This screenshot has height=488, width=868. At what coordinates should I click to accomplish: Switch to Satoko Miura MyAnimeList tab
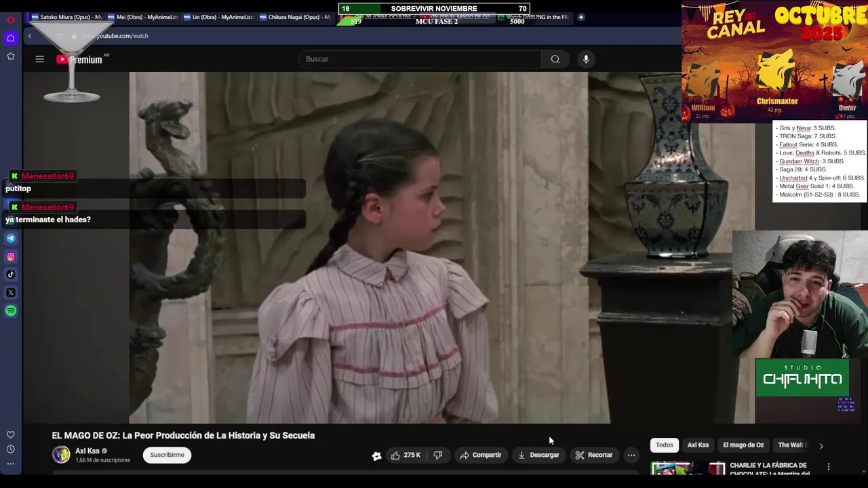[67, 17]
